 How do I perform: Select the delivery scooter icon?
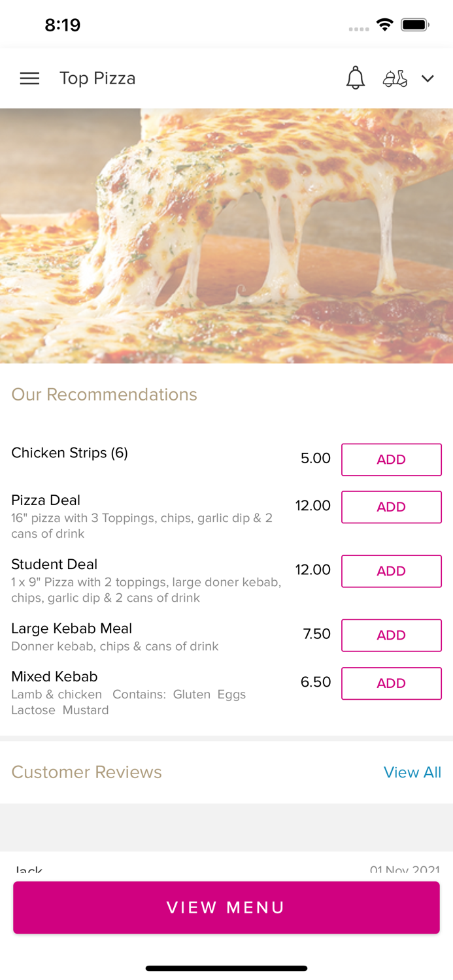[x=395, y=78]
